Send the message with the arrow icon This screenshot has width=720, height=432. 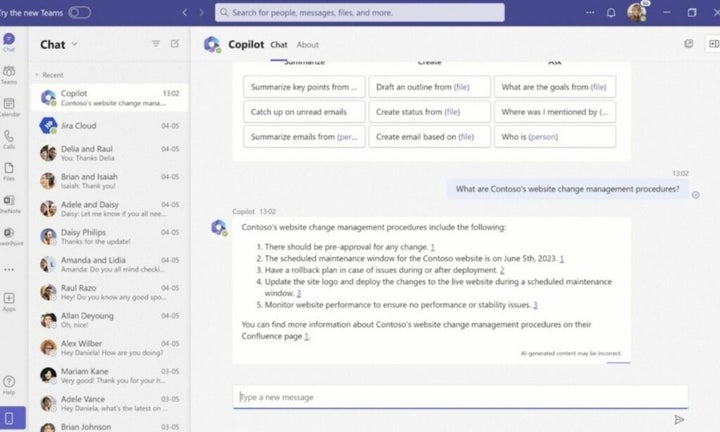[x=679, y=419]
